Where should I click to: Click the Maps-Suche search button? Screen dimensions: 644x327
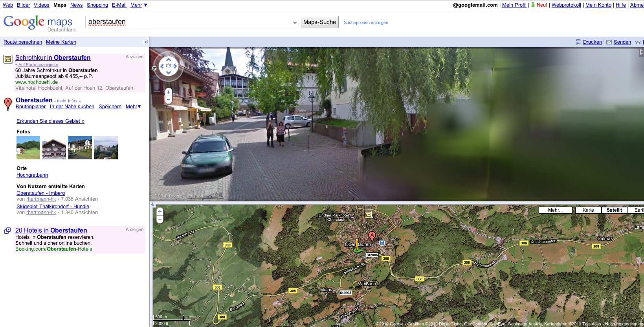pyautogui.click(x=319, y=22)
